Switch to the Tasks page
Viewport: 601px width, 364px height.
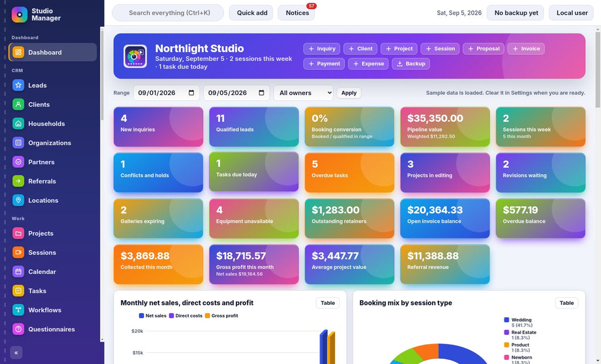click(52, 291)
